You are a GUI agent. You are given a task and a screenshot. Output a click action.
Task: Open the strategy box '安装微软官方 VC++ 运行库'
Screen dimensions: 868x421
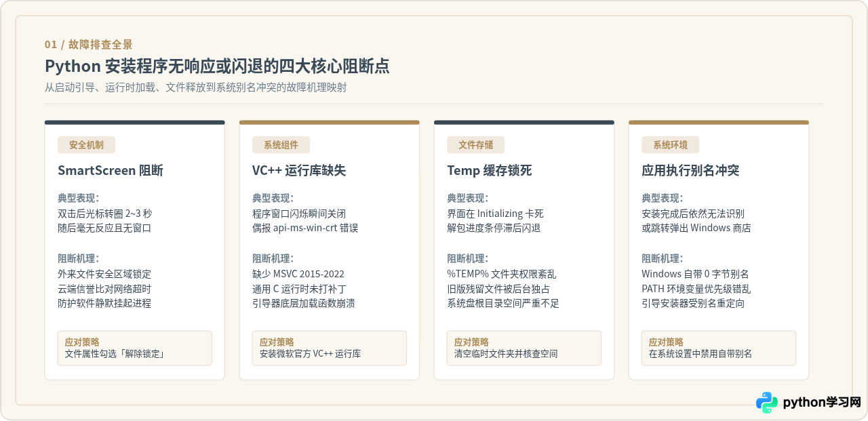330,348
